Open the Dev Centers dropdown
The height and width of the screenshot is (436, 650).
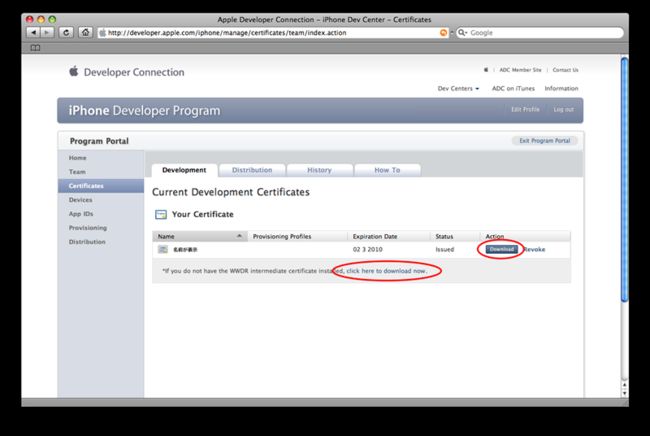[458, 88]
